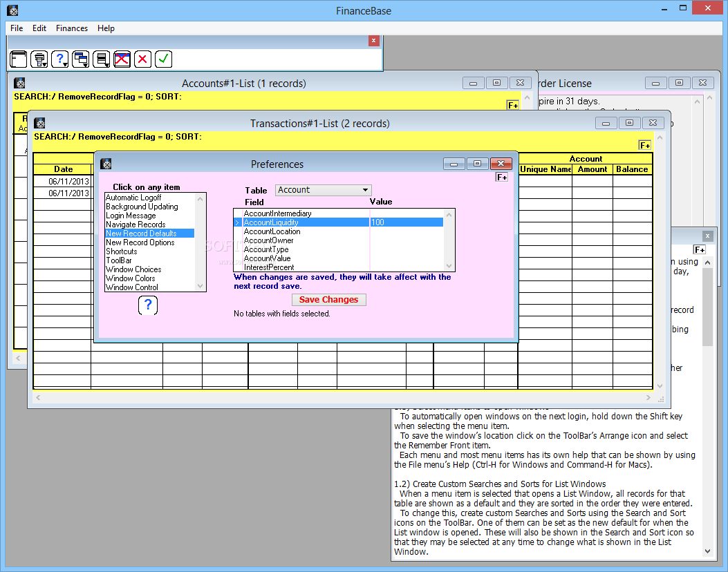
Task: Select Login Message preference item
Action: click(x=149, y=216)
